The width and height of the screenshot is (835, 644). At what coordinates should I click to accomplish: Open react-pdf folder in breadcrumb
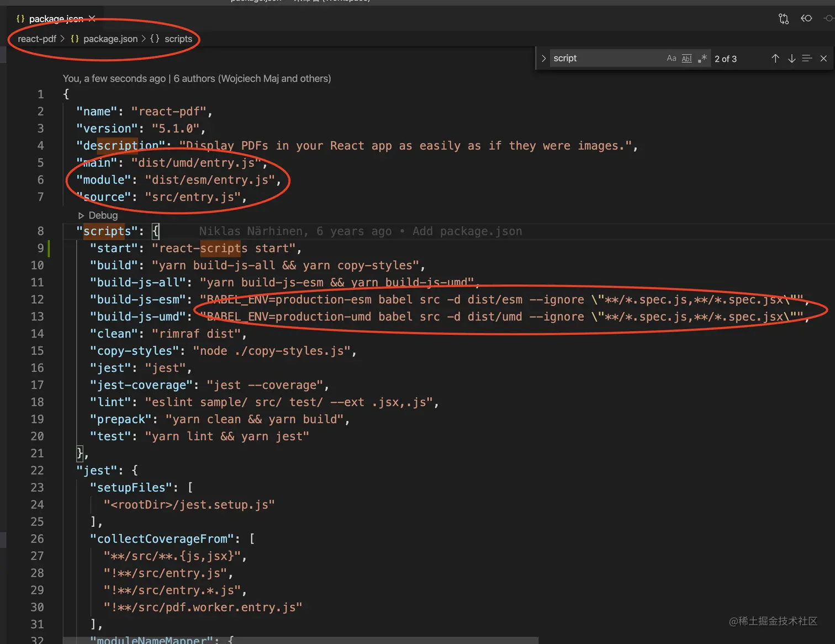click(37, 39)
